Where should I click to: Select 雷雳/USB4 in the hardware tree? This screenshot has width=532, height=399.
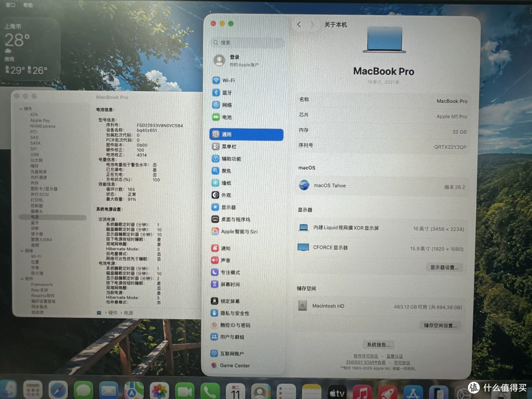[41, 239]
